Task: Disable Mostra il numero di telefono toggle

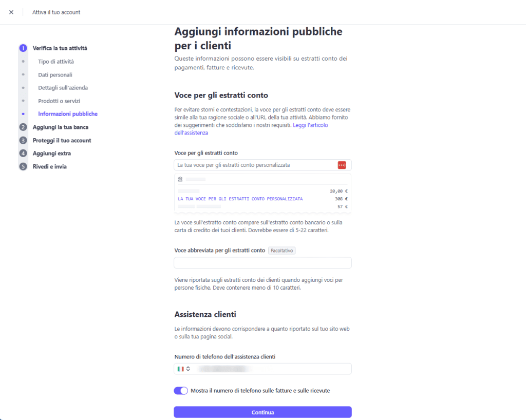Action: [x=181, y=391]
